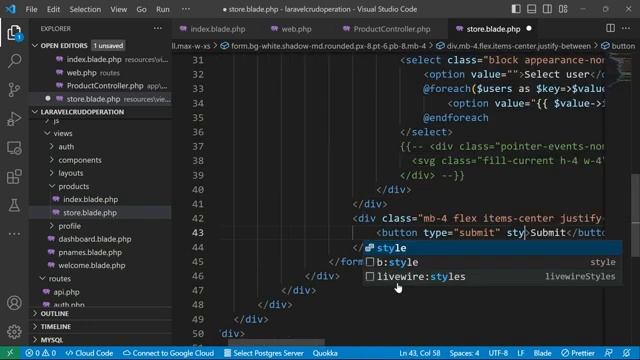Customize layout icon in title bar
640x360 pixels.
pos(563,9)
